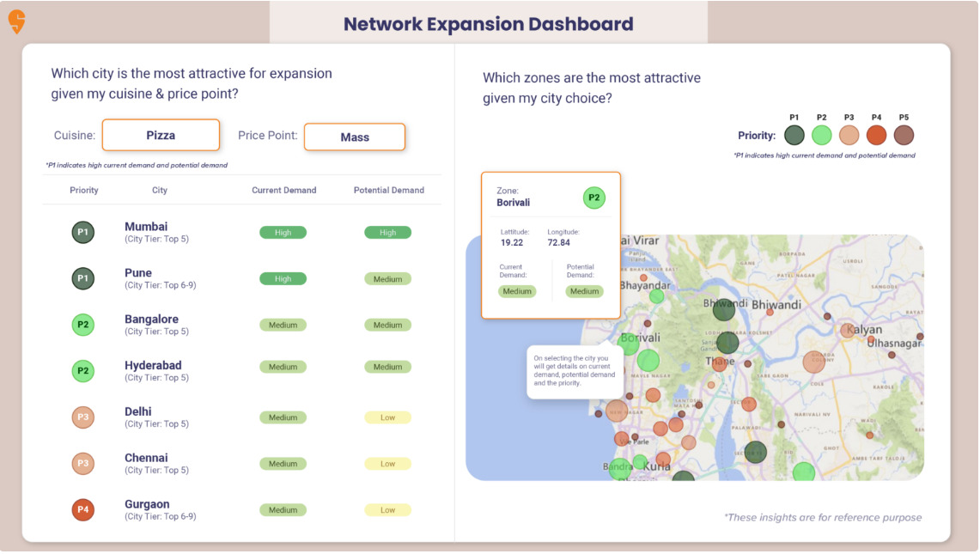Screen dimensions: 980x554
Task: Open the Price Point selector showing Mass
Action: click(x=355, y=135)
